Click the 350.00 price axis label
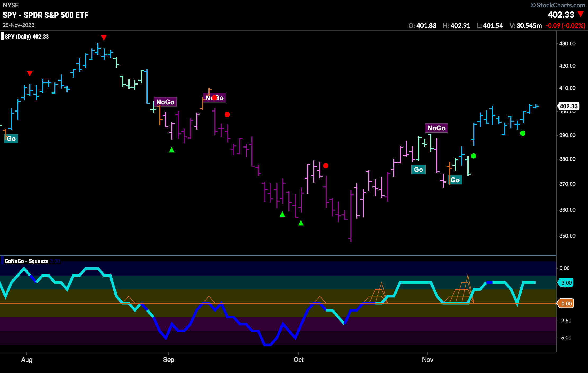 567,236
